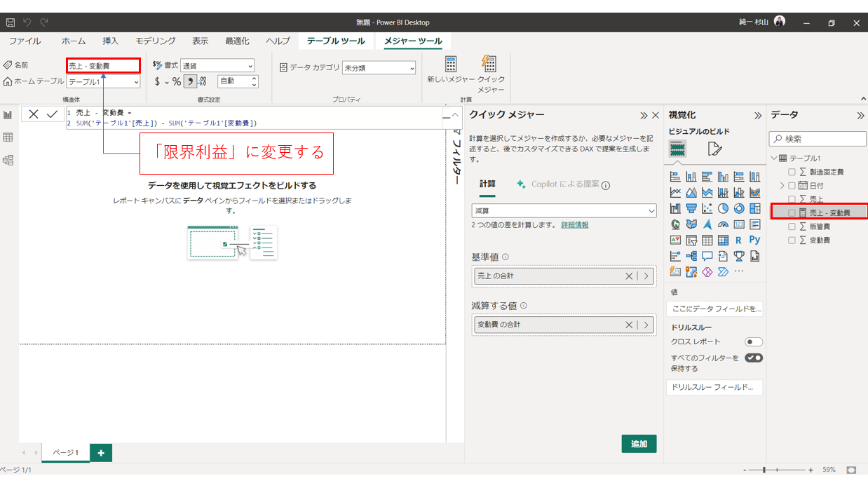Click the 追加 button
Image resolution: width=868 pixels, height=488 pixels.
(x=639, y=444)
